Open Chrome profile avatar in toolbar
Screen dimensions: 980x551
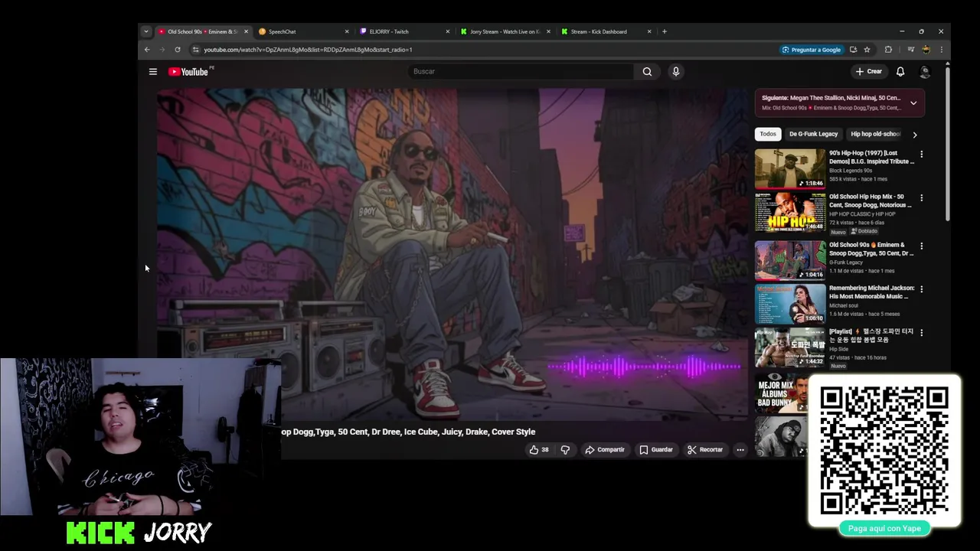coord(926,50)
